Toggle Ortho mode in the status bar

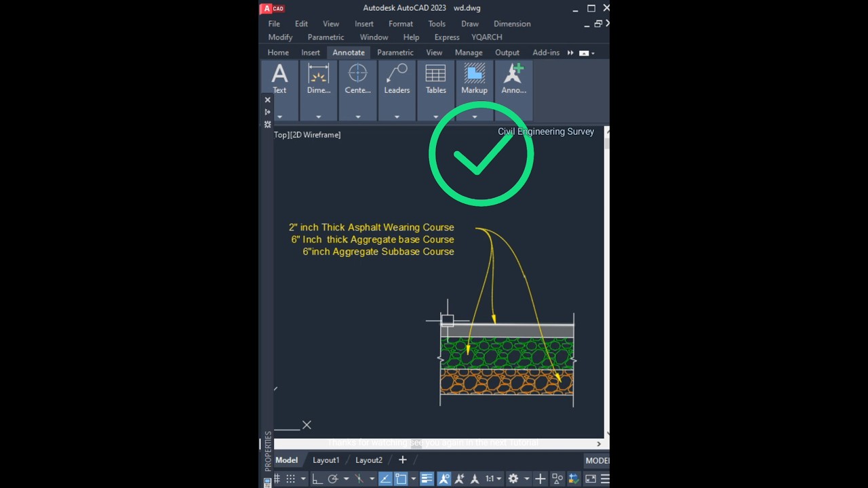tap(317, 479)
